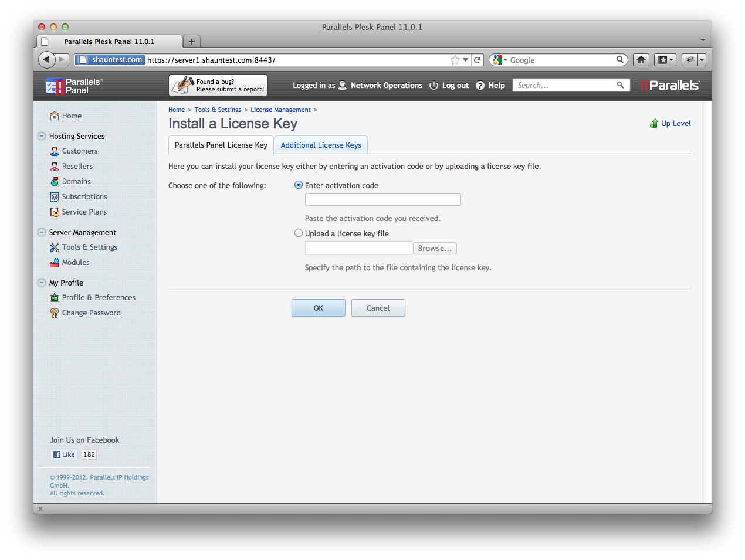Click the Browse... file button
The height and width of the screenshot is (560, 745).
pos(435,249)
